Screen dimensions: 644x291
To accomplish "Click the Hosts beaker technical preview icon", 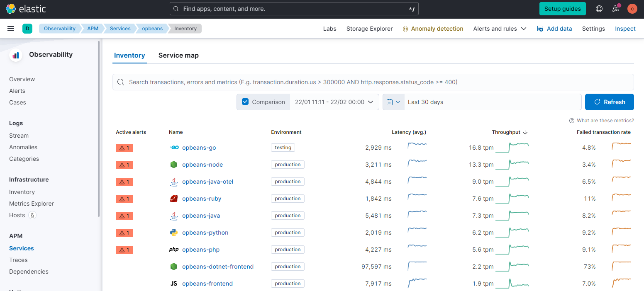I will point(32,215).
